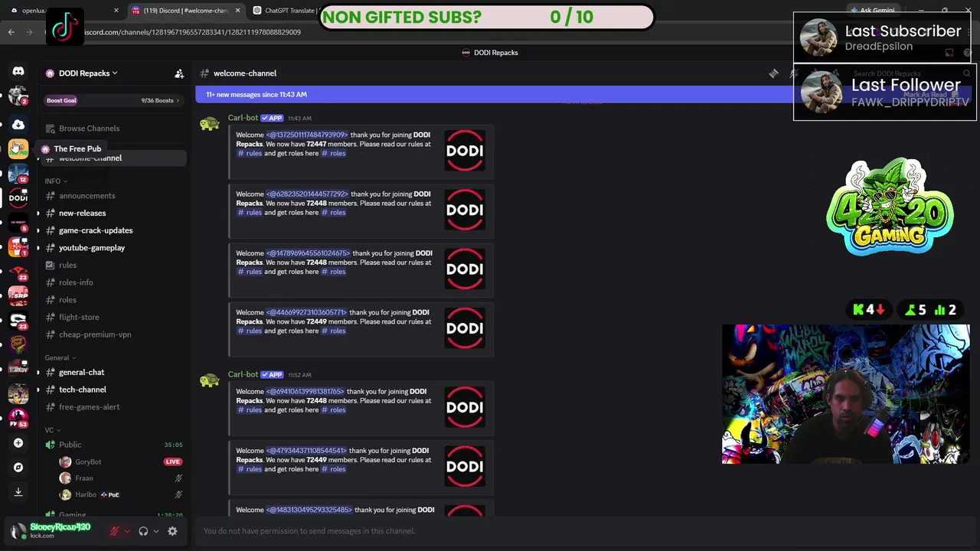Open the cloud-download server icon
The image size is (980, 551).
tap(18, 124)
